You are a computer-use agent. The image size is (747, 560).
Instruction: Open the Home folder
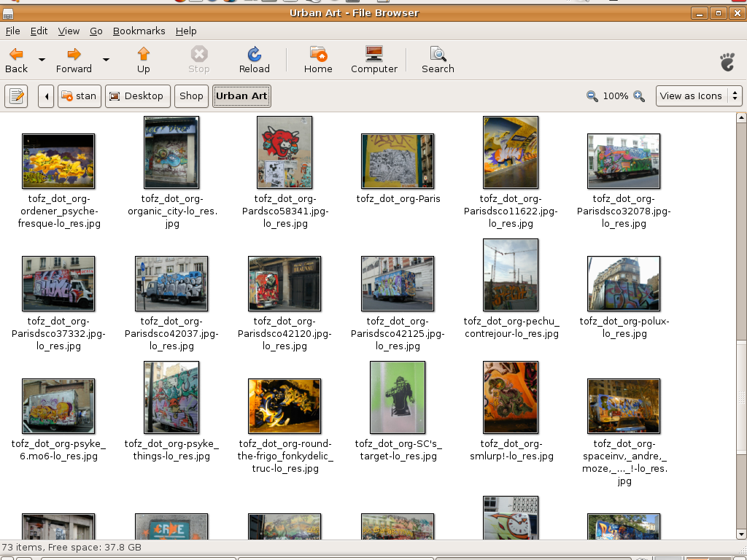pos(318,60)
